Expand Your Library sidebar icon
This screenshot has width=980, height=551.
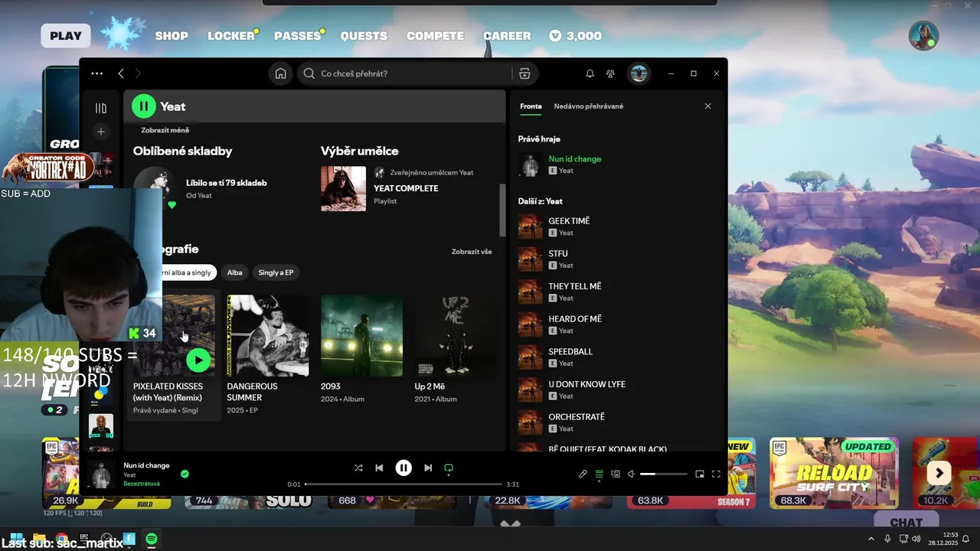[101, 108]
